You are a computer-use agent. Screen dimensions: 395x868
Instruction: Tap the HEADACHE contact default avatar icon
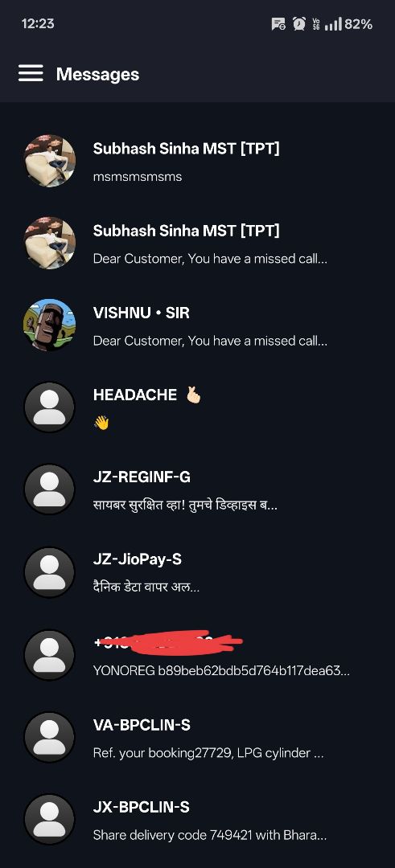tap(49, 407)
